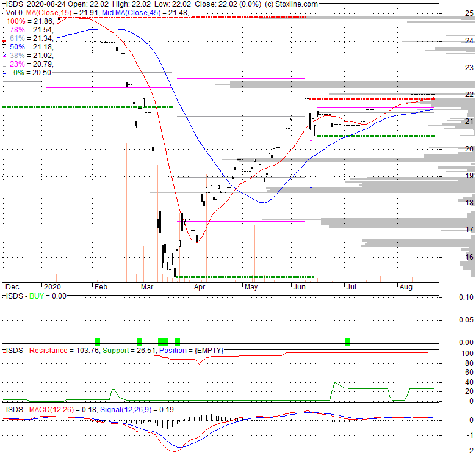Click the Jun label on time axis

point(299,286)
